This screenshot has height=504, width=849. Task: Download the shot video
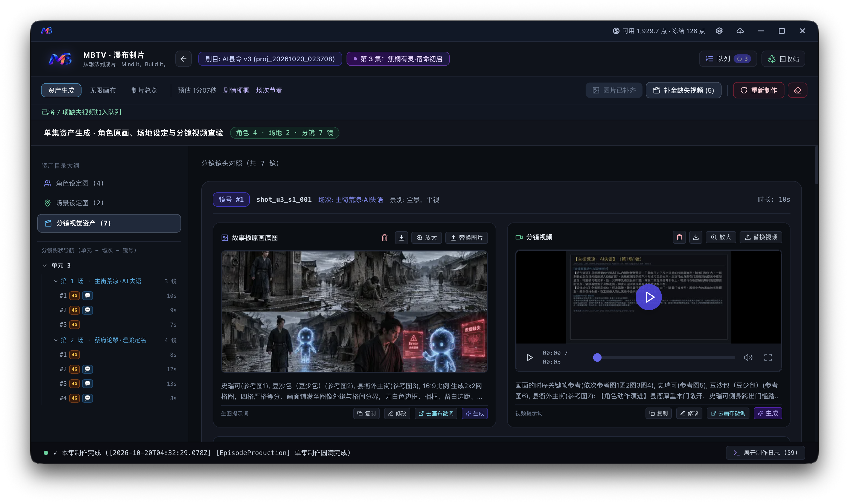pyautogui.click(x=696, y=238)
